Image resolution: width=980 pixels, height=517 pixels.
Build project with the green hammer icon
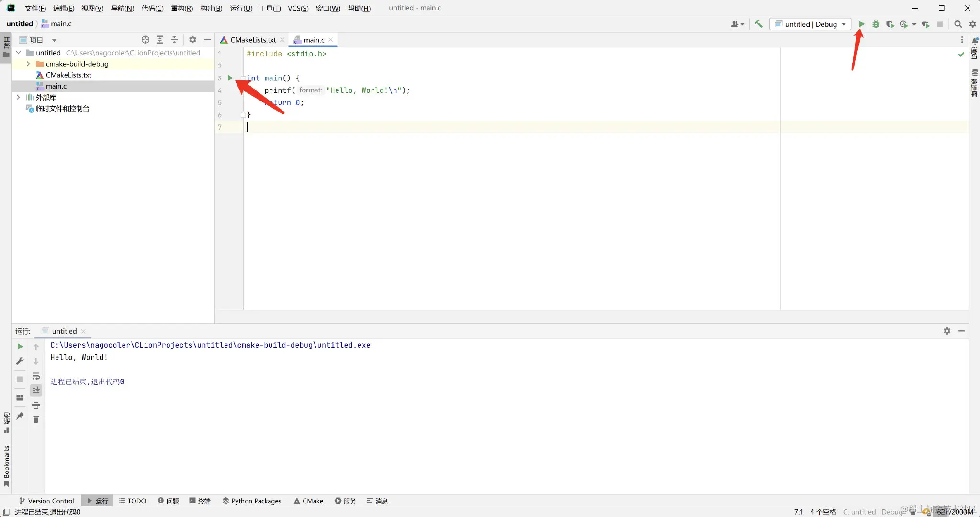point(758,24)
